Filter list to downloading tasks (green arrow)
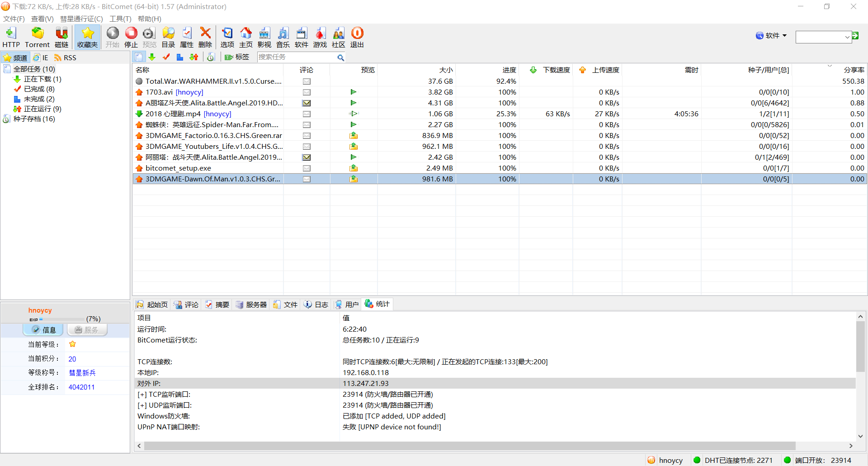868x466 pixels. tap(152, 57)
